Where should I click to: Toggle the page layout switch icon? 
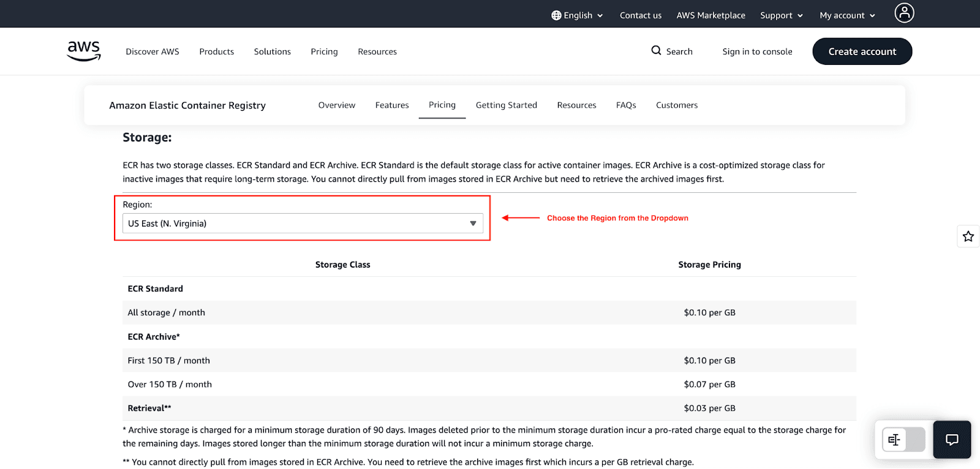pyautogui.click(x=903, y=440)
